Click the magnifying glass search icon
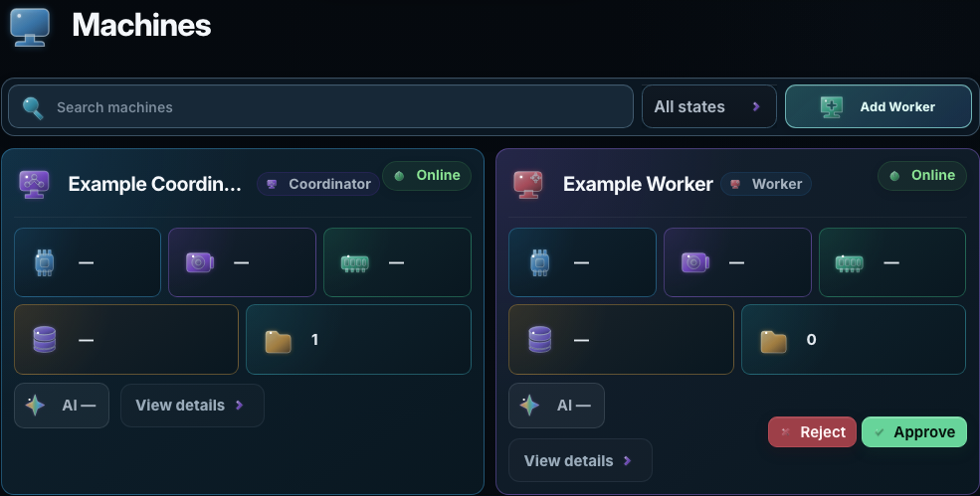Screen dimensions: 980x496 [x=33, y=107]
